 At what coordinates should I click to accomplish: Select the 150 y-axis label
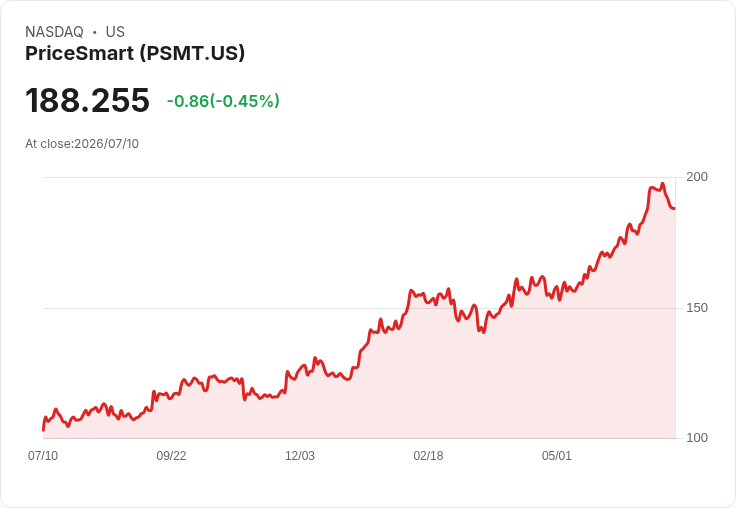coord(697,308)
